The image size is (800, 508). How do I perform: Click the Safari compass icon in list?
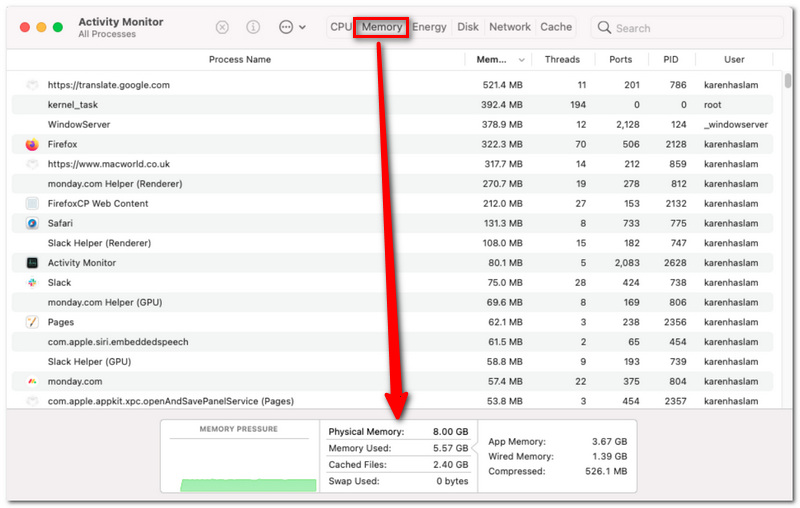pyautogui.click(x=32, y=223)
